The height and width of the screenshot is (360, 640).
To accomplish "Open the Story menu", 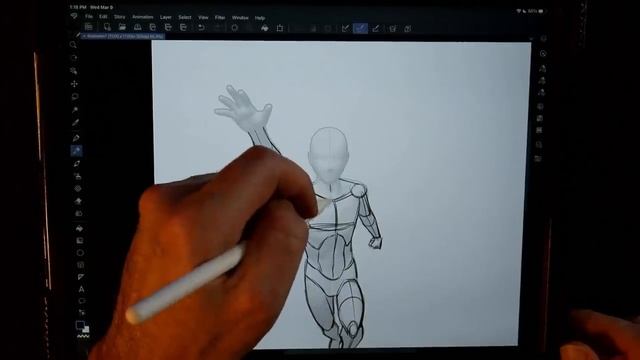I will click(120, 17).
